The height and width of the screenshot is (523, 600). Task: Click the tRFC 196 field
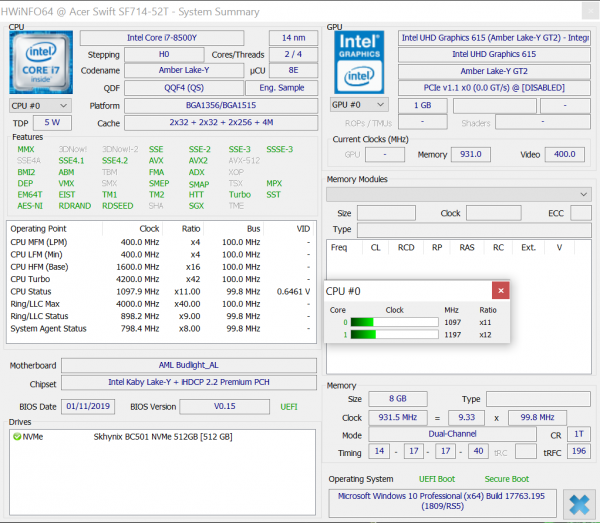pyautogui.click(x=579, y=451)
